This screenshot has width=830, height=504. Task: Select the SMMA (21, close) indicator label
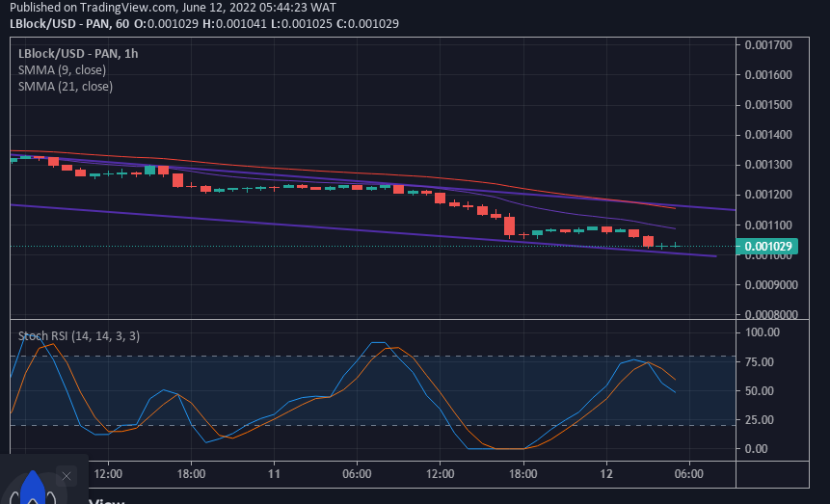click(x=65, y=86)
